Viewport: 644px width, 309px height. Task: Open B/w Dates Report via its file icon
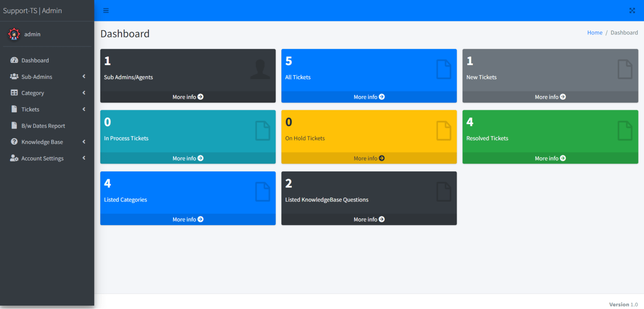(15, 125)
